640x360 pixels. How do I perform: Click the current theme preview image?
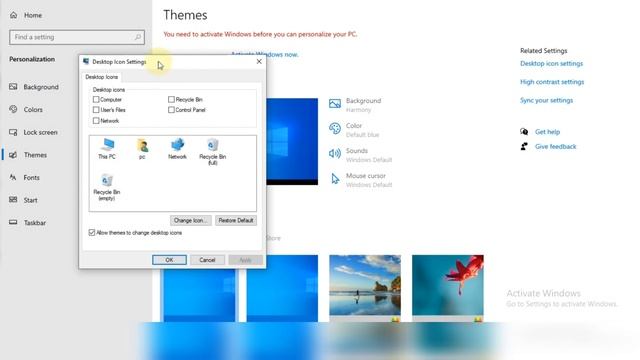[292, 141]
